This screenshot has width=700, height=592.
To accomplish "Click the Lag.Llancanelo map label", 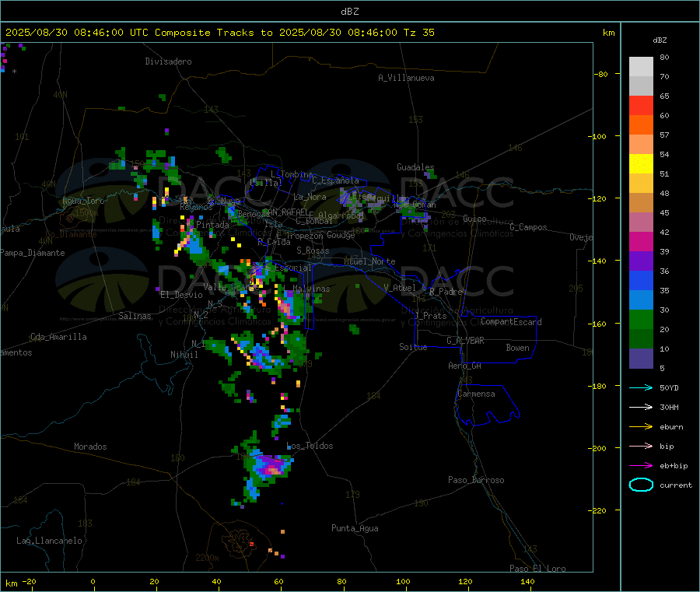I will click(x=49, y=541).
